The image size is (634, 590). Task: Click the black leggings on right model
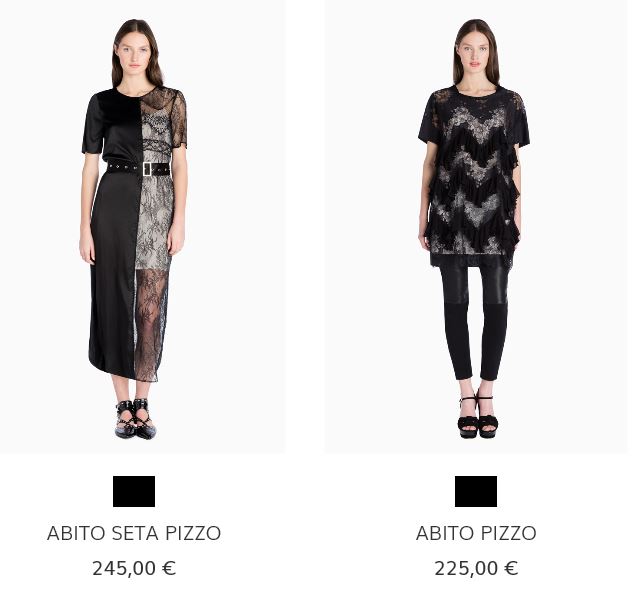coord(475,321)
